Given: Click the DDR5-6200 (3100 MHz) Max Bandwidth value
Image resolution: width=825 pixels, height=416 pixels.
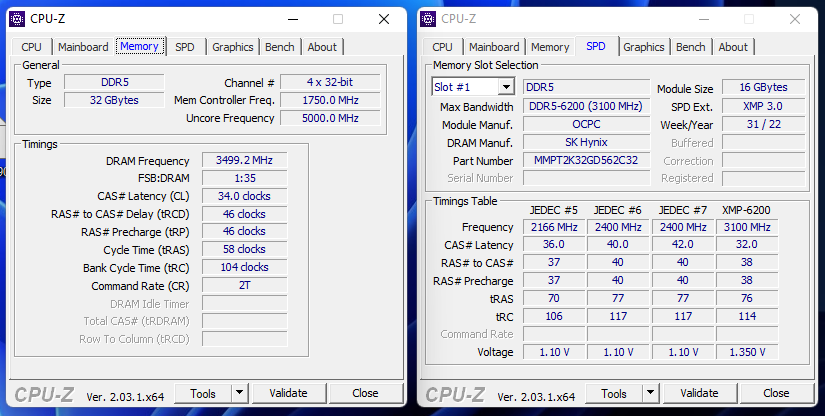Looking at the screenshot, I should coord(586,106).
